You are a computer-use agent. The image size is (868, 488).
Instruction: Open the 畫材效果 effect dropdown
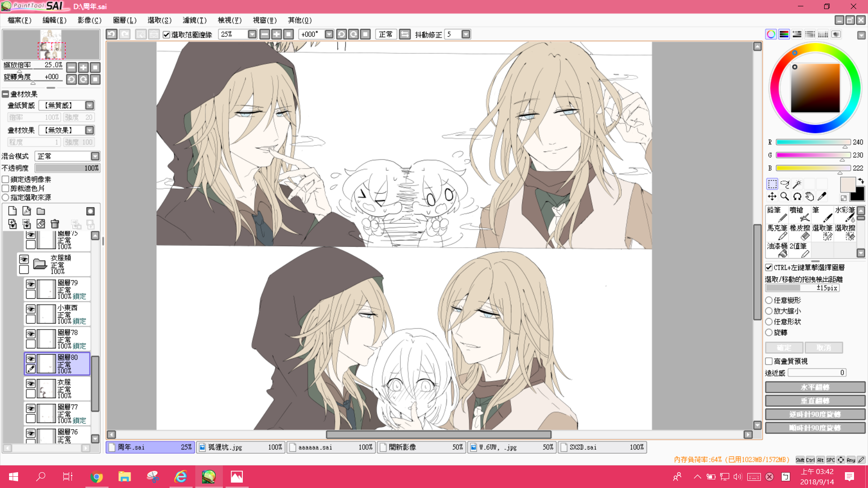click(90, 130)
